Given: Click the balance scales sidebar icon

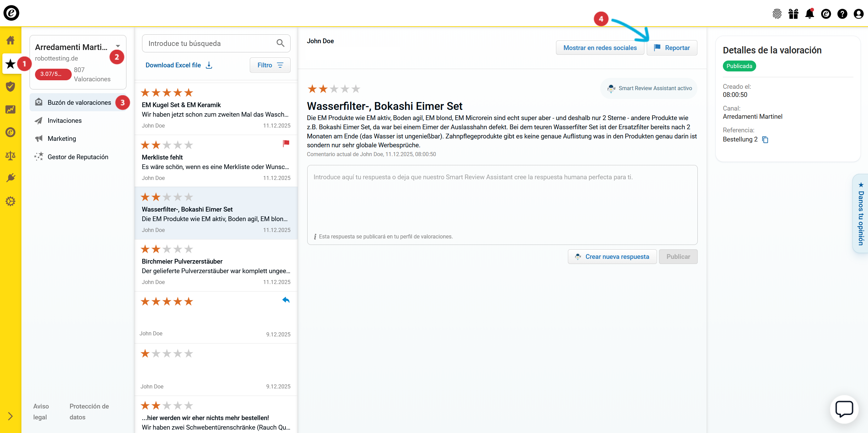Looking at the screenshot, I should point(11,155).
